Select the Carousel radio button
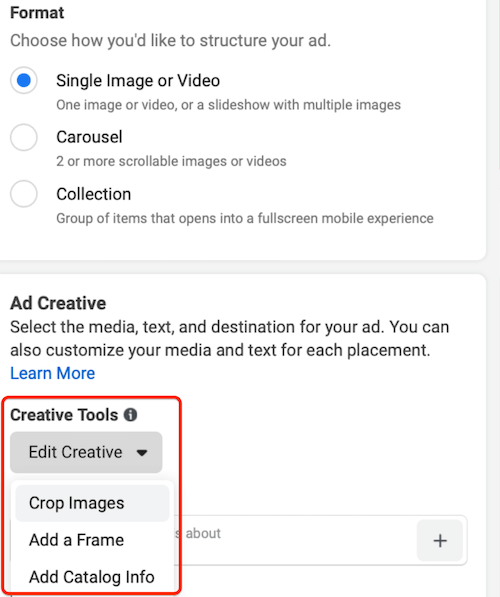Image resolution: width=500 pixels, height=597 pixels. point(24,137)
